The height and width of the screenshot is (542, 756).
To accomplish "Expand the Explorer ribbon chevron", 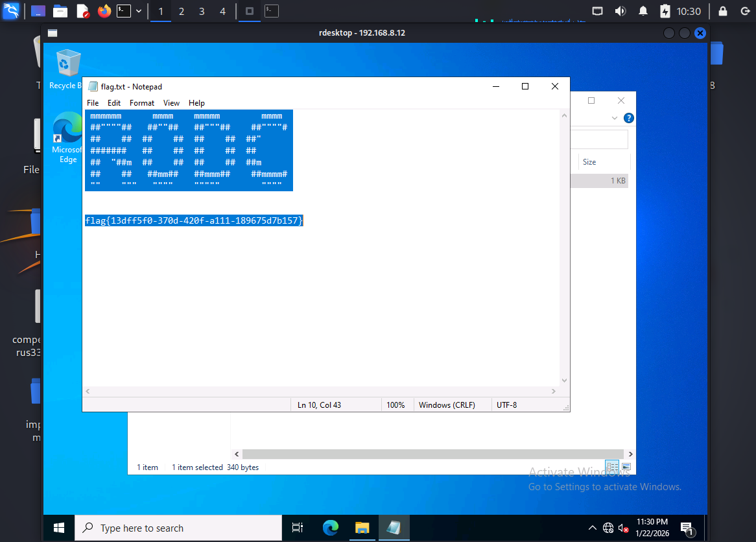I will (615, 118).
